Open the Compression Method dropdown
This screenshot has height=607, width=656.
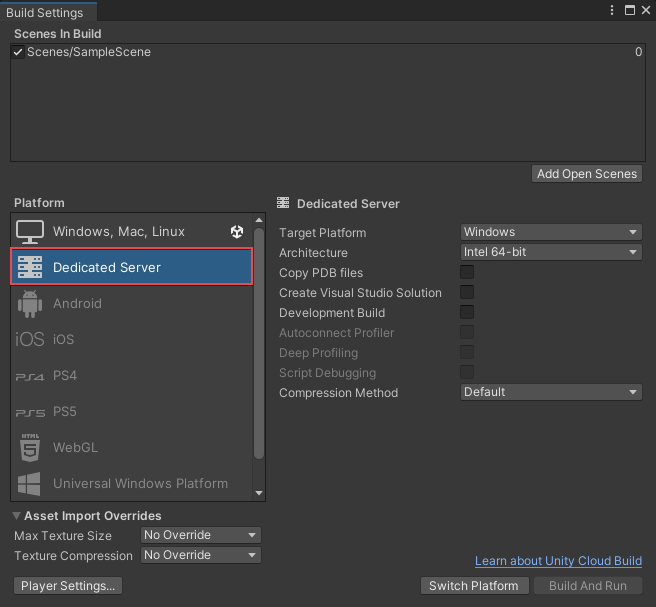pyautogui.click(x=550, y=392)
